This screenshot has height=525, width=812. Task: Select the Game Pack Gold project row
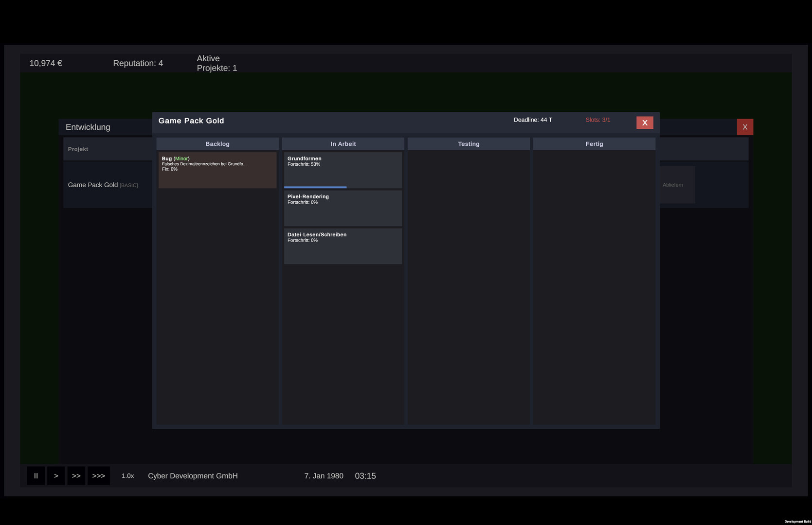tap(103, 185)
